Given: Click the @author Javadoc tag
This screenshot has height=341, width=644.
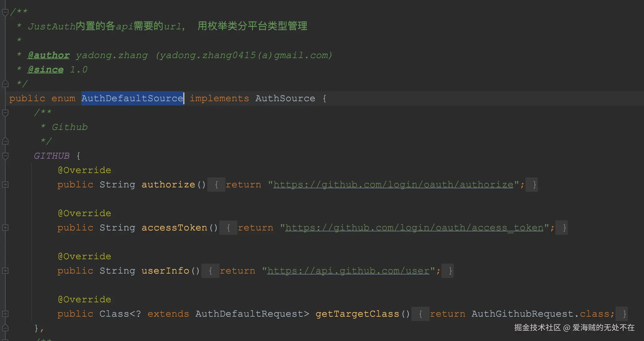Looking at the screenshot, I should (48, 55).
